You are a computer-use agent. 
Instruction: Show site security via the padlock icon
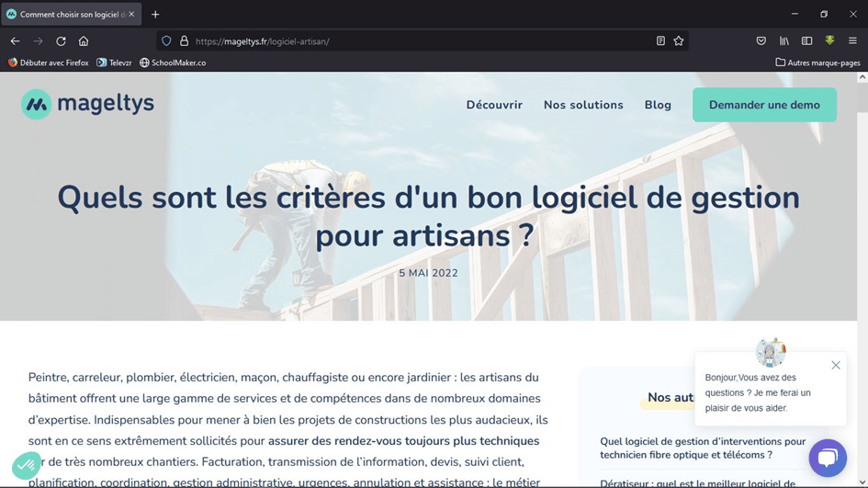[x=184, y=41]
